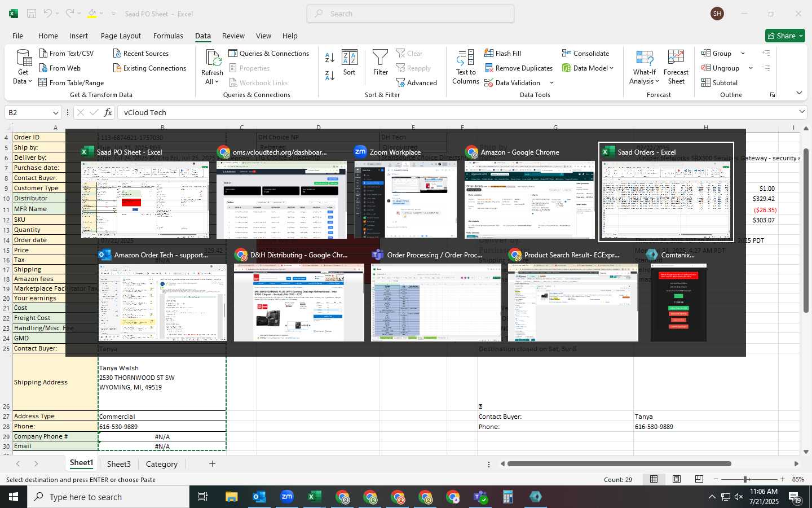Expand Data Validation dropdown arrow
812x508 pixels.
pyautogui.click(x=551, y=83)
